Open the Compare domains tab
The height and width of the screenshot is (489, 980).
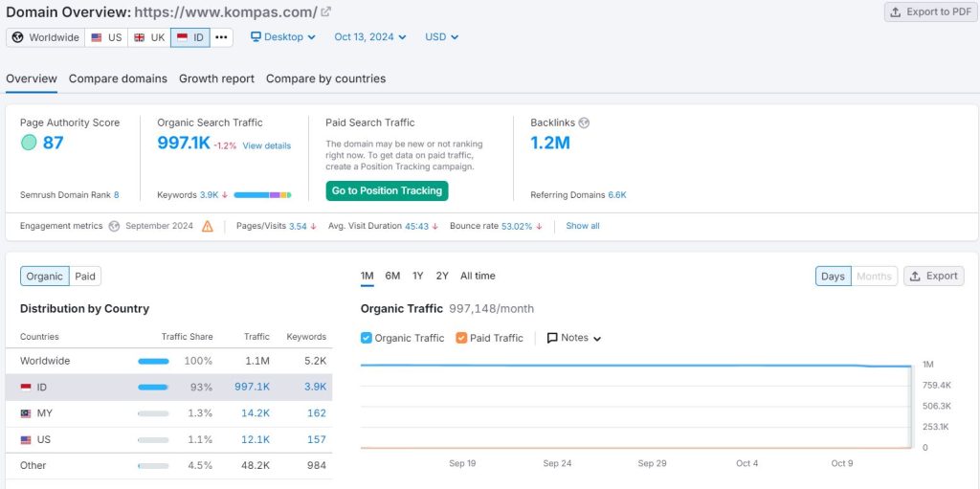click(x=118, y=78)
